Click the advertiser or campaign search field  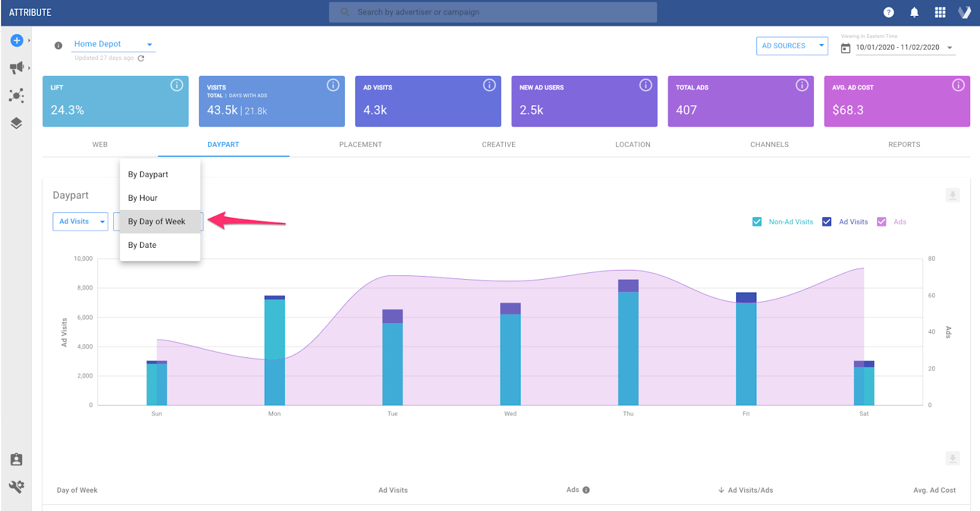pyautogui.click(x=492, y=12)
